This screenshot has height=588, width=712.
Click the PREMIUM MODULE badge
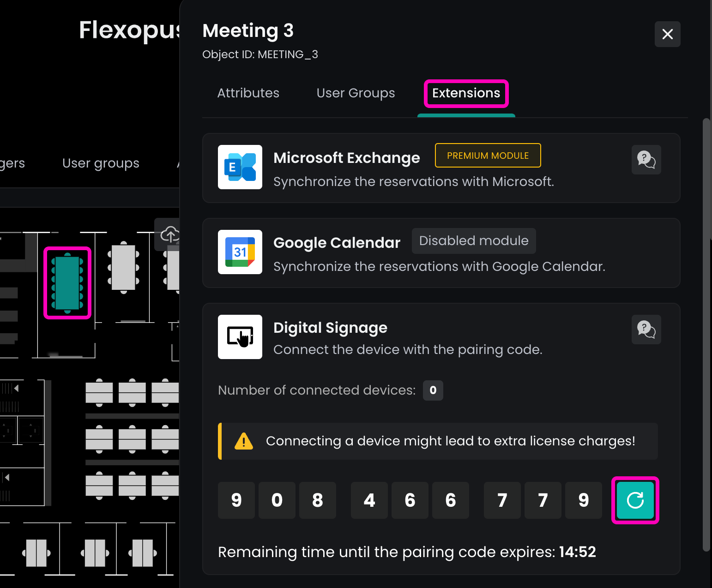[488, 156]
